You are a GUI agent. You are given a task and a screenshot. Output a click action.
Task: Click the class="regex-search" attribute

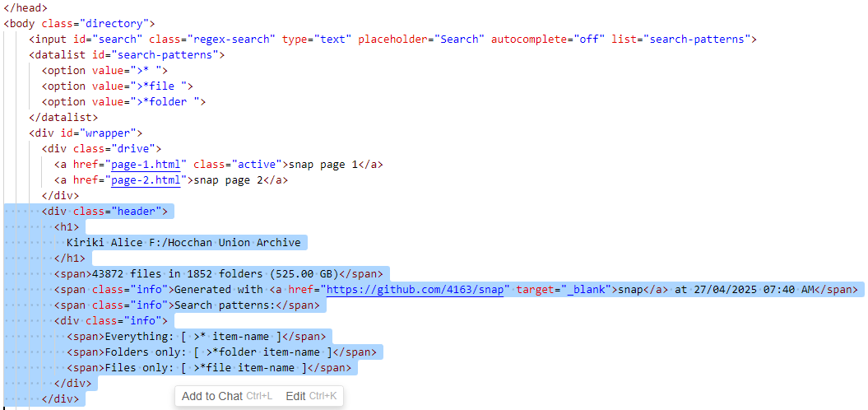tap(212, 40)
